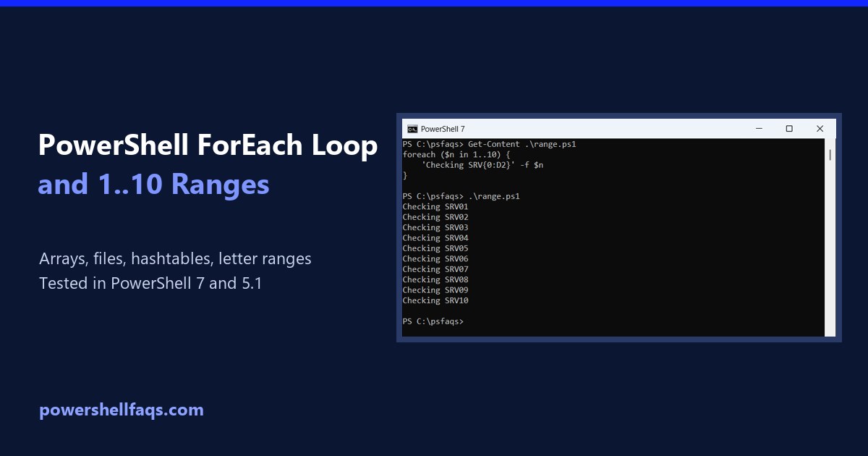Maximize the PowerShell 7 window

789,129
